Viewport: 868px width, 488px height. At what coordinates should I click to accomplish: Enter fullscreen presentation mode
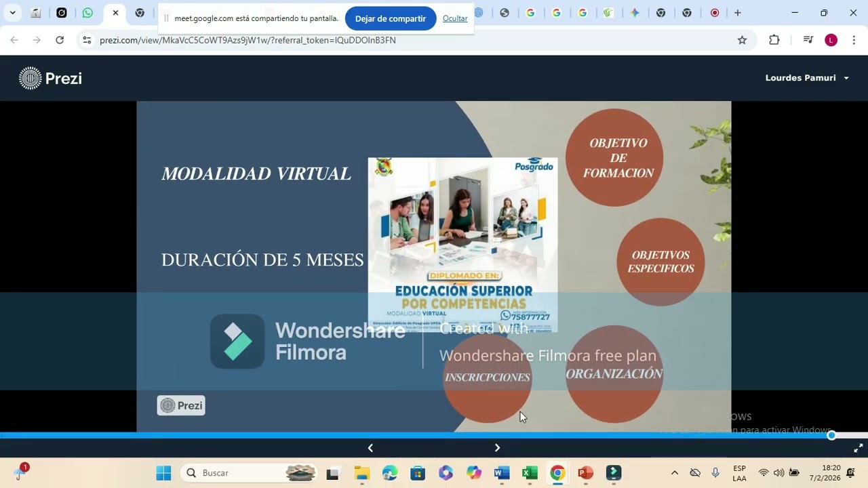click(858, 448)
